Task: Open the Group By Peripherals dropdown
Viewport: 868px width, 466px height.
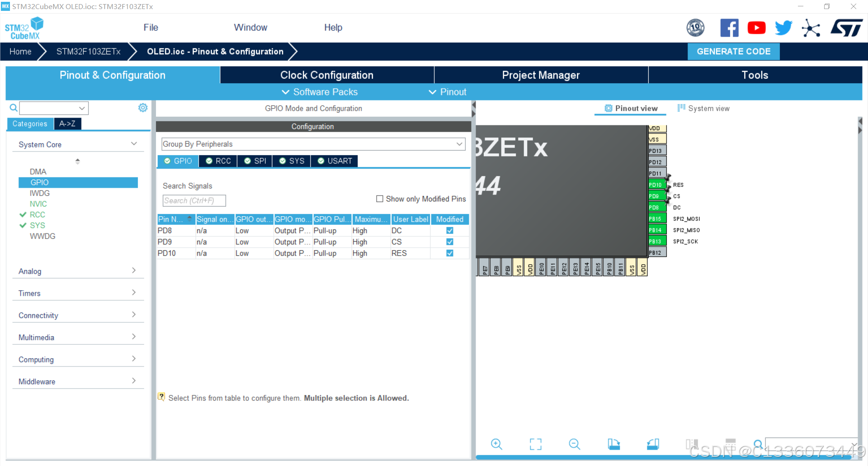Action: [x=313, y=144]
